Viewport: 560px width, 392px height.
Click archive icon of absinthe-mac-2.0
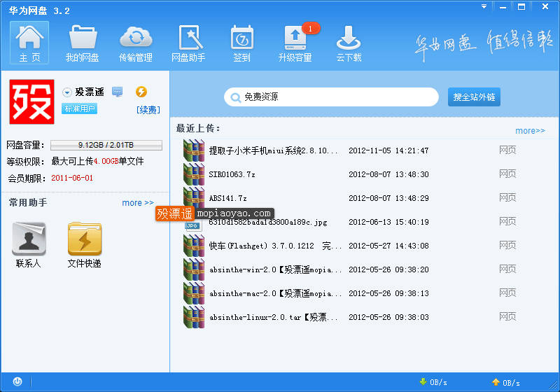(x=194, y=293)
